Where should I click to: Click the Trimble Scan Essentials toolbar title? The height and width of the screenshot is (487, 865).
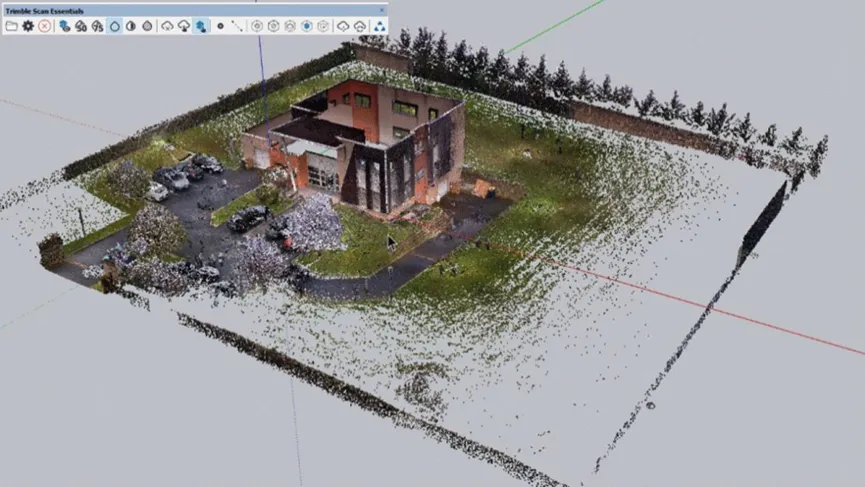tap(45, 10)
